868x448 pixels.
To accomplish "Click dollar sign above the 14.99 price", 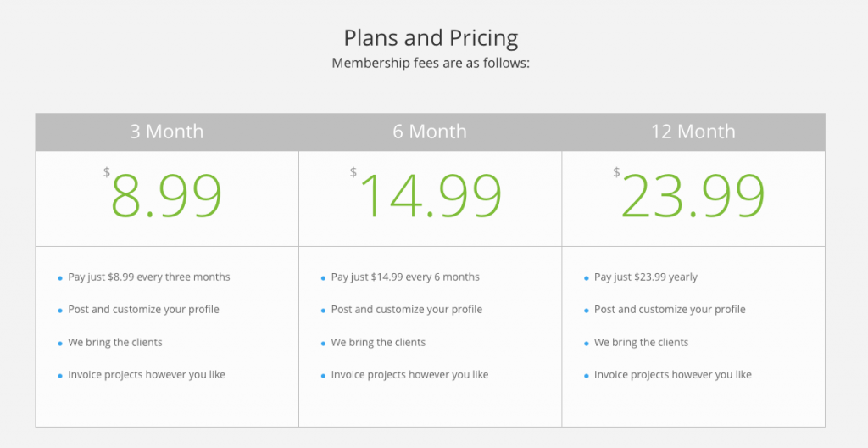I will (353, 172).
